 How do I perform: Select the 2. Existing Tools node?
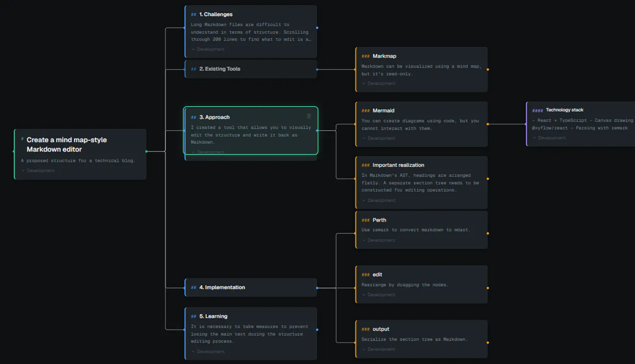(x=251, y=69)
